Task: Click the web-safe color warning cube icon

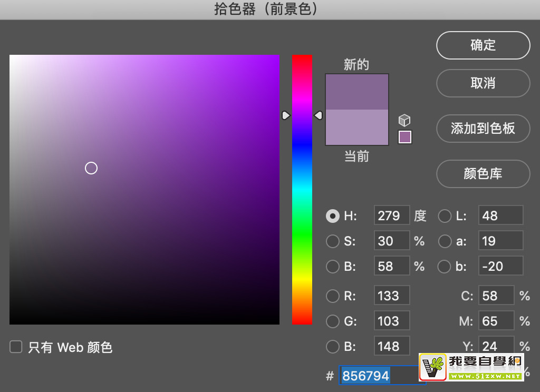Action: coord(404,120)
